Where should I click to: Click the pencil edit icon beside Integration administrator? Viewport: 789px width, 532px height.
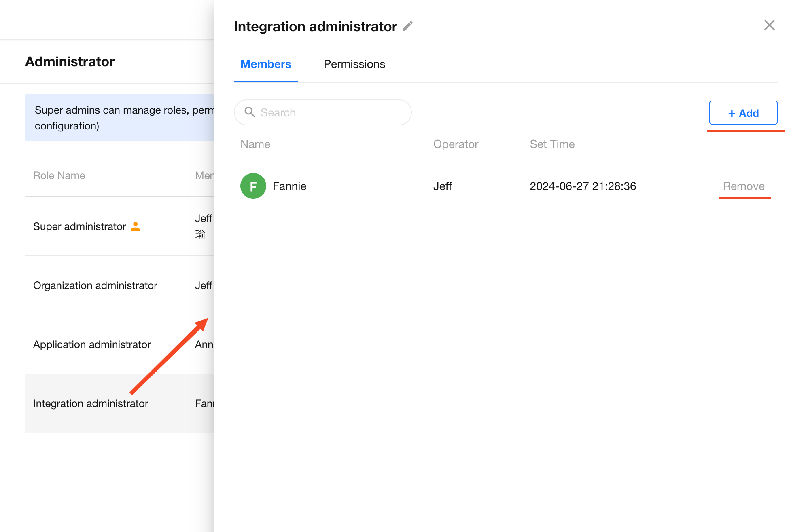(408, 26)
